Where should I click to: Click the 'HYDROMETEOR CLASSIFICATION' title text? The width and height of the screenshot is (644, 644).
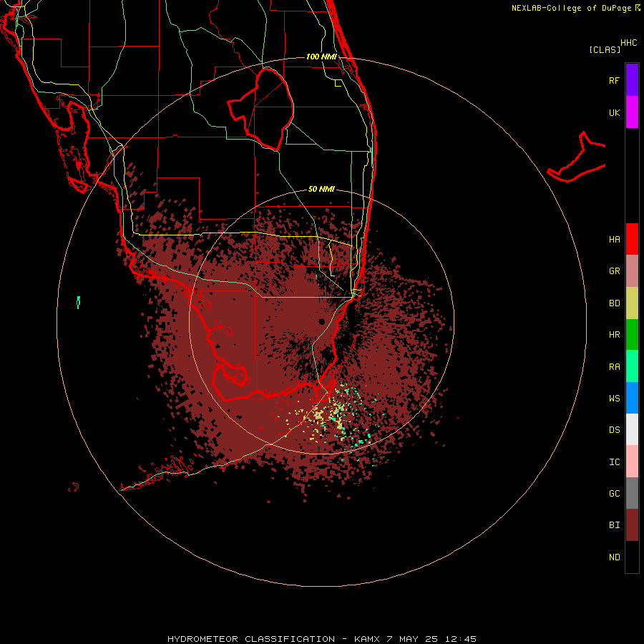251,639
